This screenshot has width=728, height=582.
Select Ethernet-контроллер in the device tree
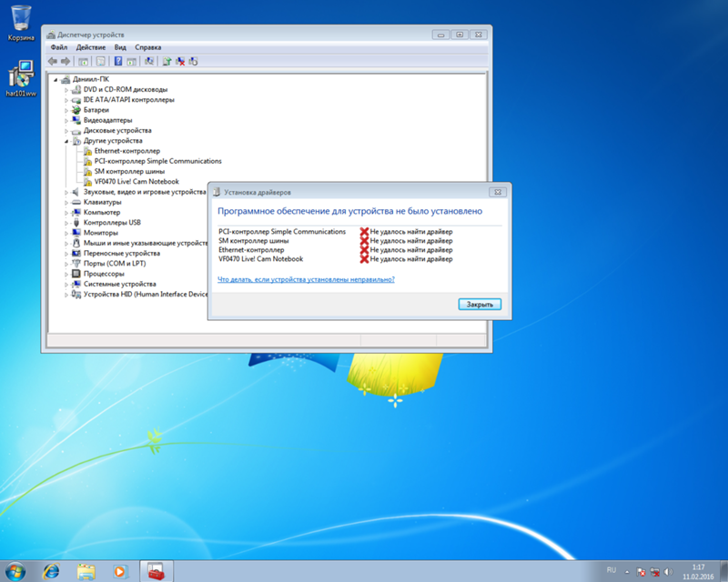pos(126,151)
